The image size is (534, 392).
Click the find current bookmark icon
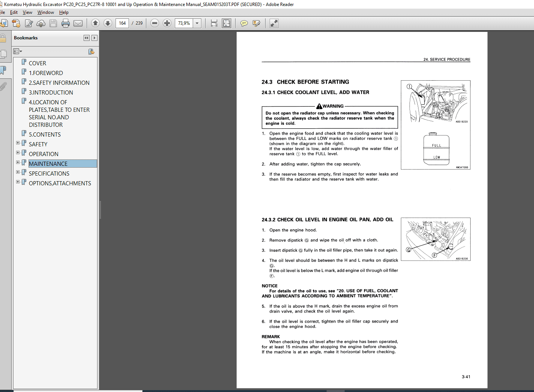[91, 51]
